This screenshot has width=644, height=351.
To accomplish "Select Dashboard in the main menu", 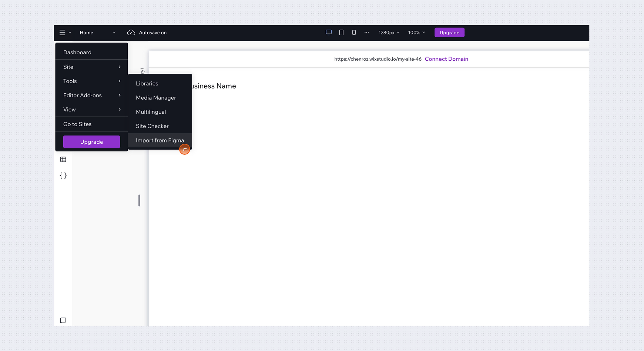I will click(x=91, y=52).
